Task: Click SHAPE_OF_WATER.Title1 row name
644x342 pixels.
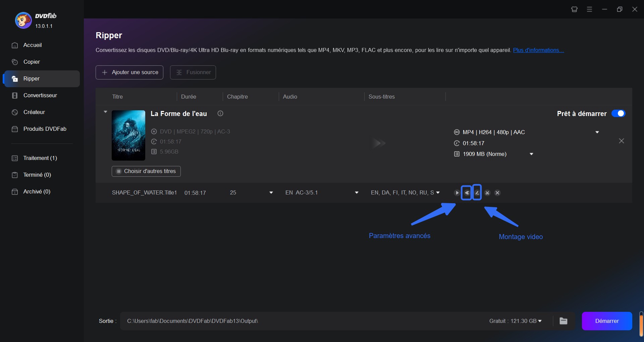Action: click(144, 192)
